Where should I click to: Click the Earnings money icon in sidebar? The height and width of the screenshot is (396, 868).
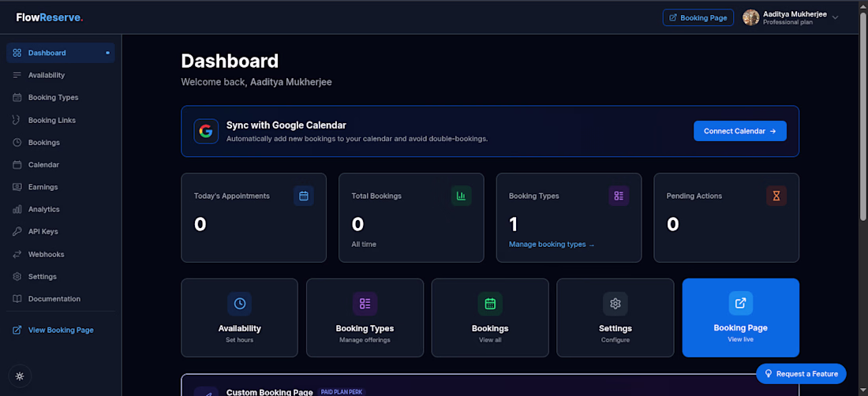(x=17, y=187)
